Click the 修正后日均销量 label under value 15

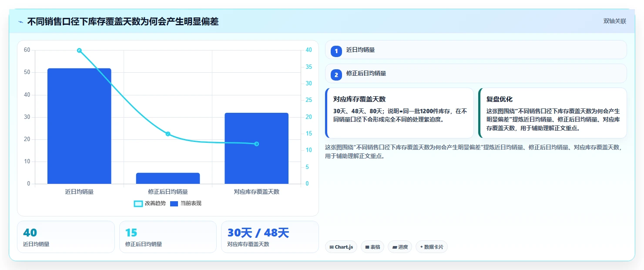click(x=144, y=244)
